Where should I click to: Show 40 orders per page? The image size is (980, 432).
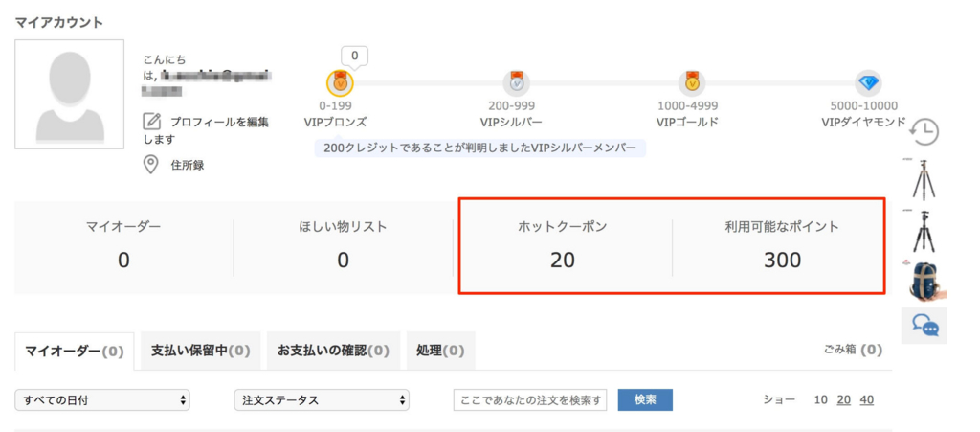(x=866, y=400)
